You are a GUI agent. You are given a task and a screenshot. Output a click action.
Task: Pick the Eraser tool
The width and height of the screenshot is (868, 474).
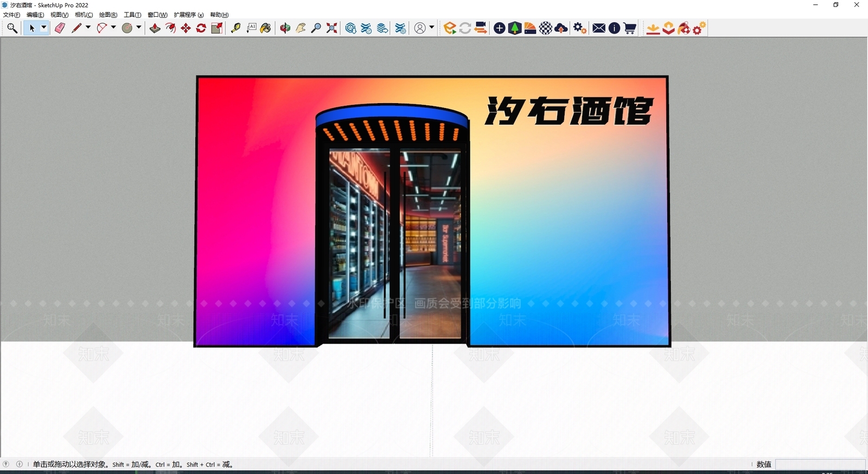pos(60,28)
